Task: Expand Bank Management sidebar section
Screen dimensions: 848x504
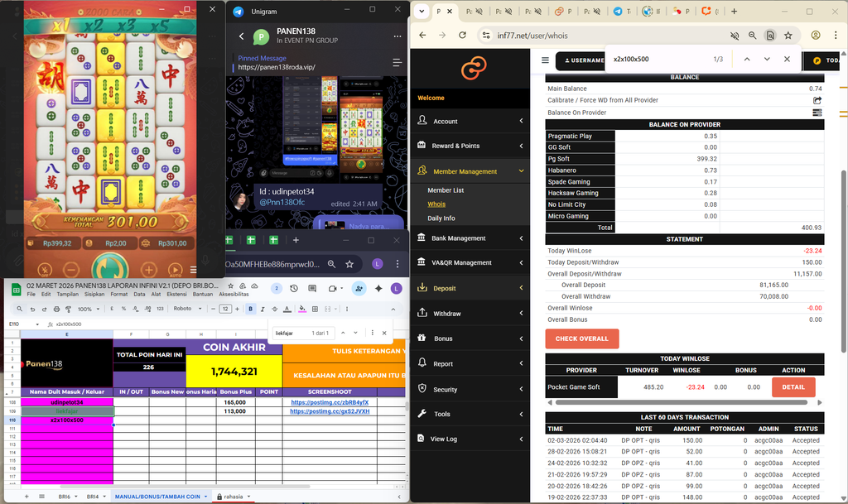Action: 470,238
